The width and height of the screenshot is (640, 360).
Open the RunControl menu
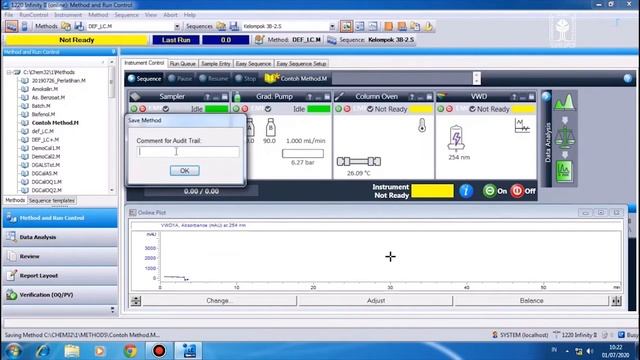[33, 15]
